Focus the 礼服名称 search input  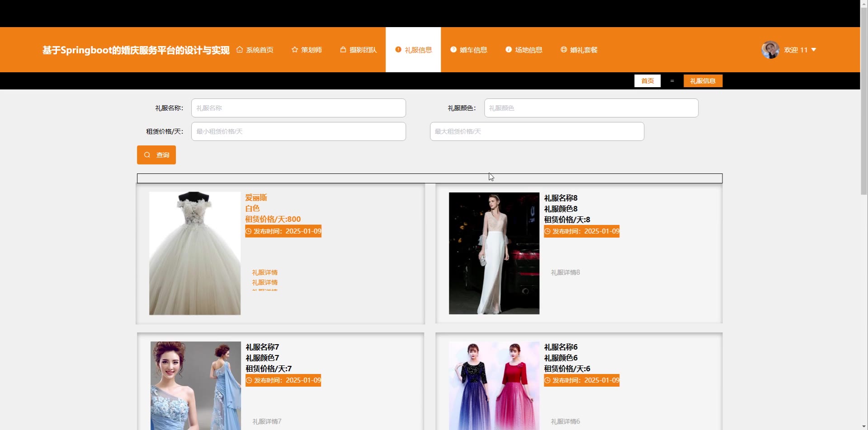point(298,108)
